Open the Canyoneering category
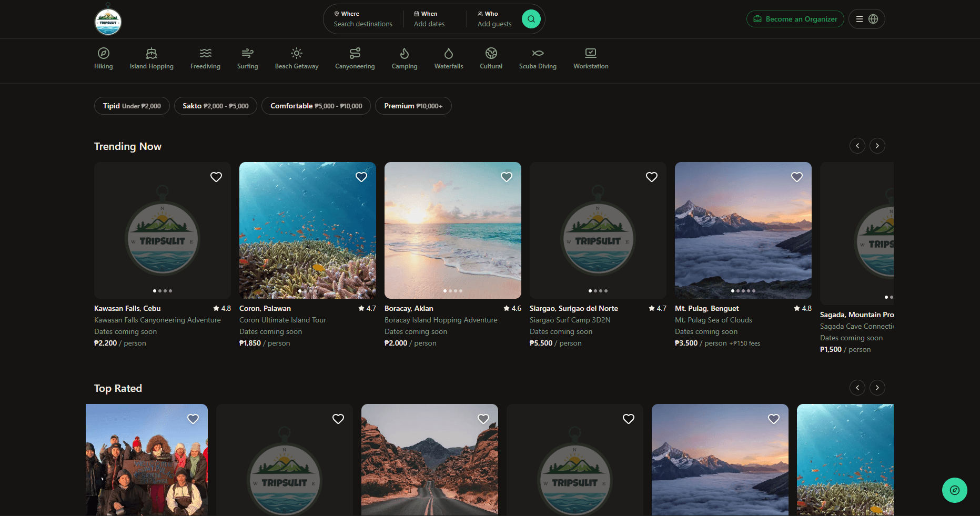 [355, 58]
